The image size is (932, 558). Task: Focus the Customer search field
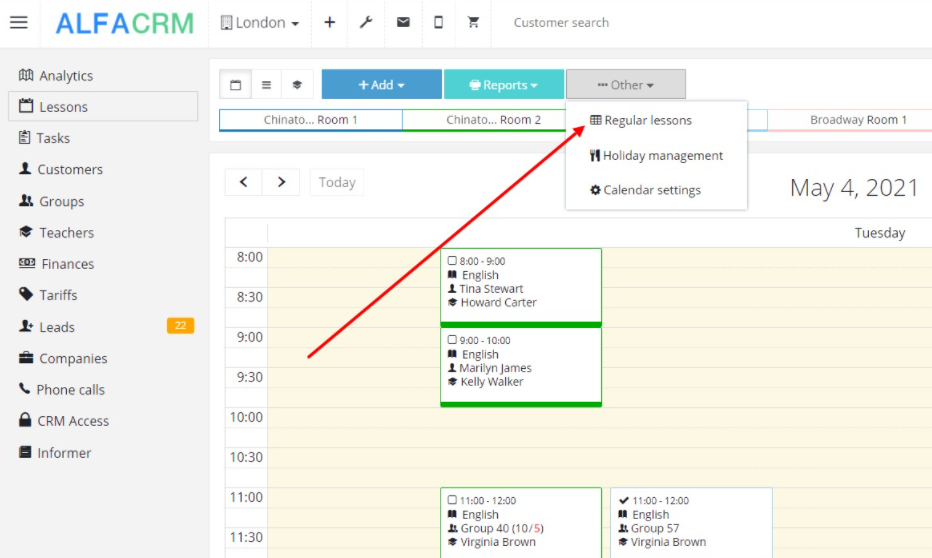click(x=561, y=23)
